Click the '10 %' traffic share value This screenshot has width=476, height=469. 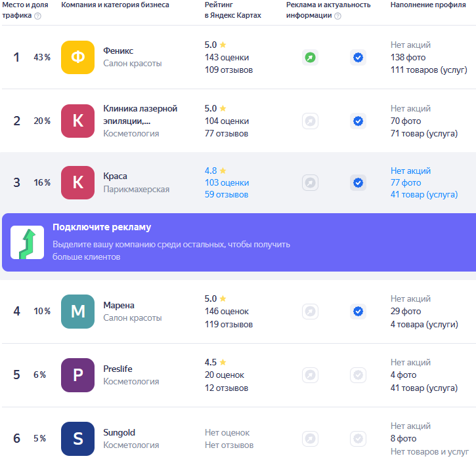pyautogui.click(x=42, y=312)
